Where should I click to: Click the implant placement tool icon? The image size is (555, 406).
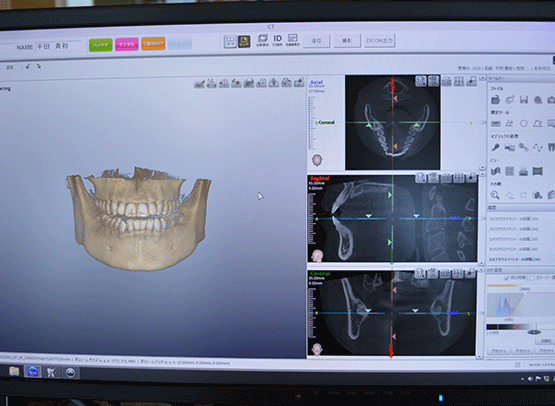tap(496, 147)
